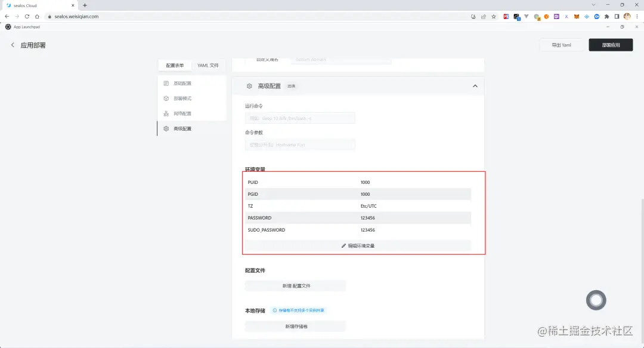Click the 新增 配置文件 button
The image size is (644, 348).
[x=296, y=286]
